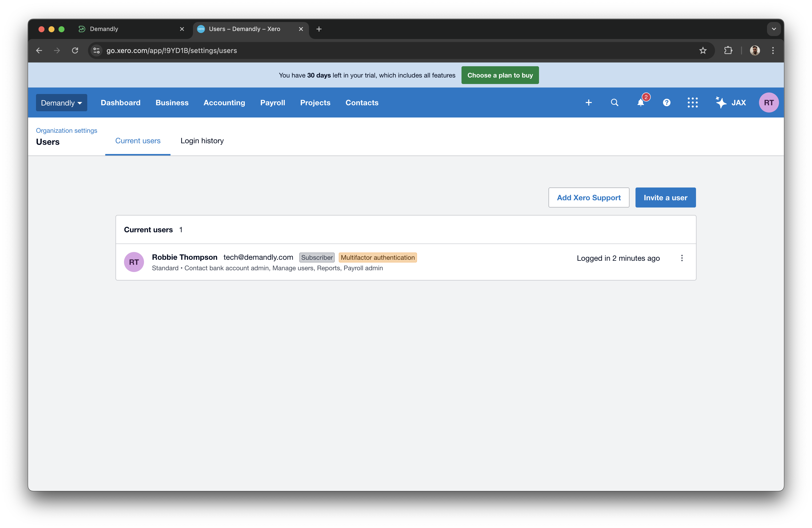
Task: Click the plus icon to create something new
Action: pyautogui.click(x=589, y=102)
